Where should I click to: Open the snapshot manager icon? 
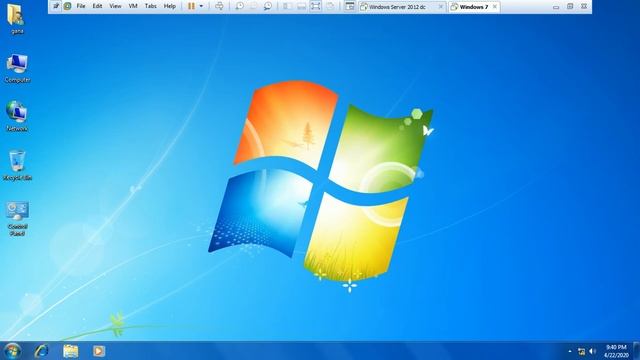(268, 6)
